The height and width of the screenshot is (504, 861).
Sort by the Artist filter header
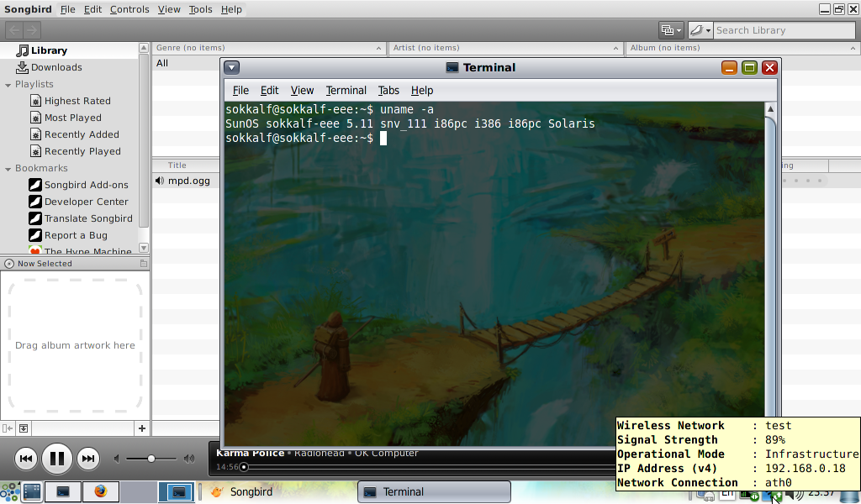[x=506, y=48]
